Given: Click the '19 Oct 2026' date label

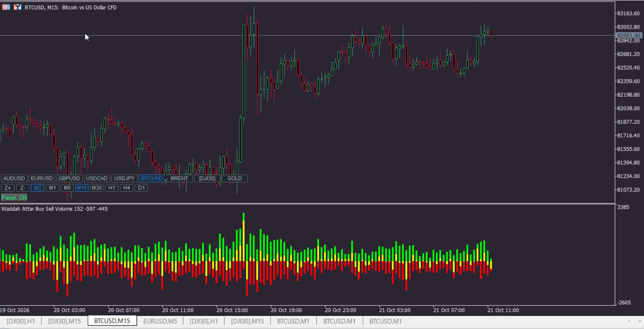Looking at the screenshot, I should [x=16, y=310].
